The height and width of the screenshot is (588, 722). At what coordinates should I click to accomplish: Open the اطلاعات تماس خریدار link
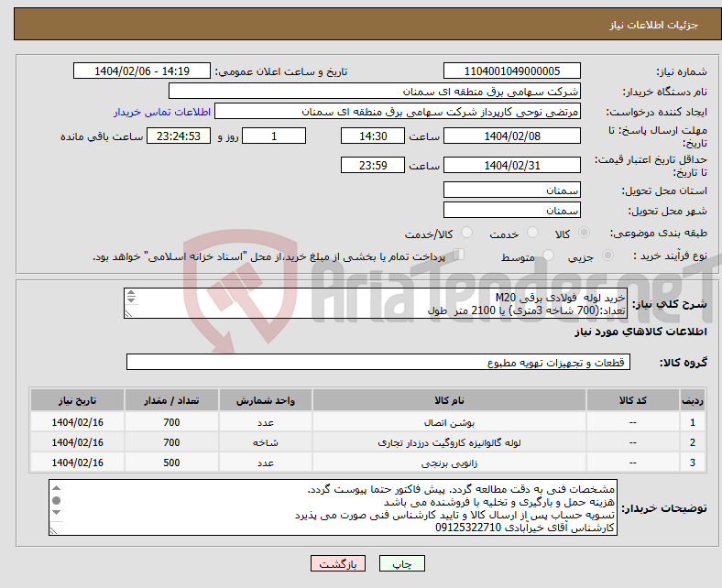click(x=162, y=112)
